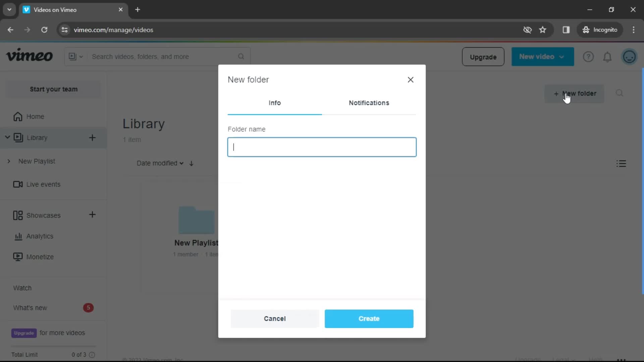The width and height of the screenshot is (644, 362).
Task: Click the Upgrade button in header
Action: (x=483, y=57)
